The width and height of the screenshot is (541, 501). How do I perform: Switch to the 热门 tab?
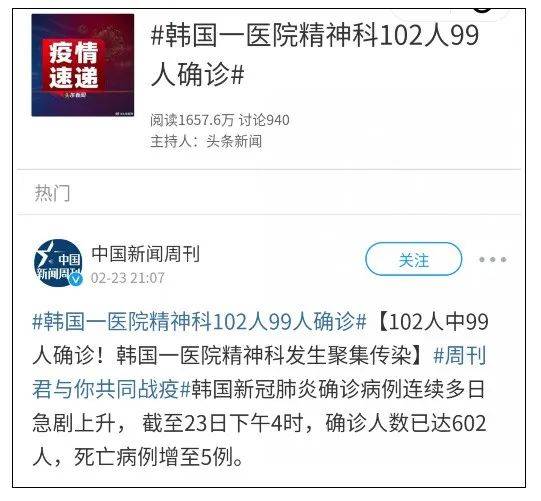[52, 193]
